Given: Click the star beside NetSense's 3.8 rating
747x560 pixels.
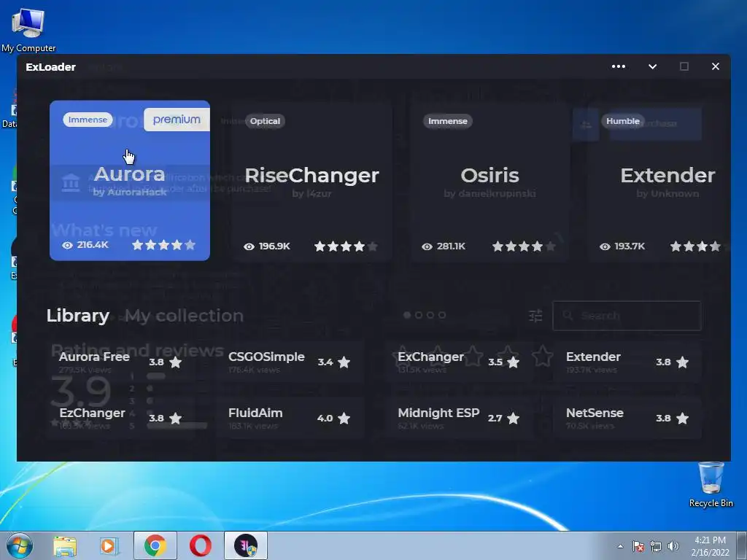Looking at the screenshot, I should (x=682, y=419).
